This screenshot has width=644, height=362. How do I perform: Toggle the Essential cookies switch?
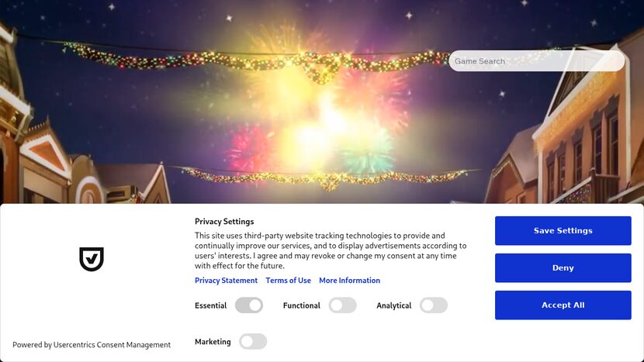tap(249, 305)
